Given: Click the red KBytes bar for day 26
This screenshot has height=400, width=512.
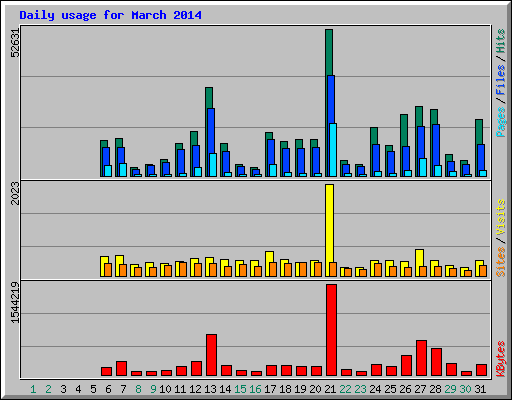Looking at the screenshot, I should tap(406, 366).
